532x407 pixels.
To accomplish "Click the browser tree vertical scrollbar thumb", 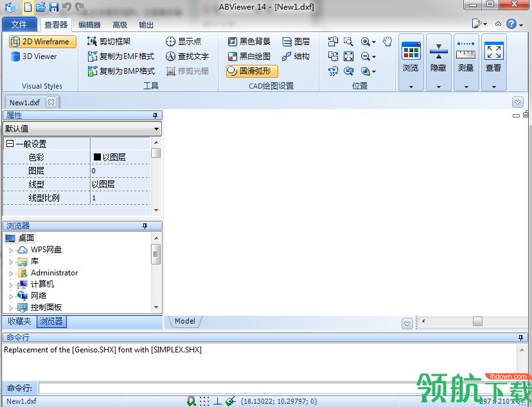I will coord(155,254).
